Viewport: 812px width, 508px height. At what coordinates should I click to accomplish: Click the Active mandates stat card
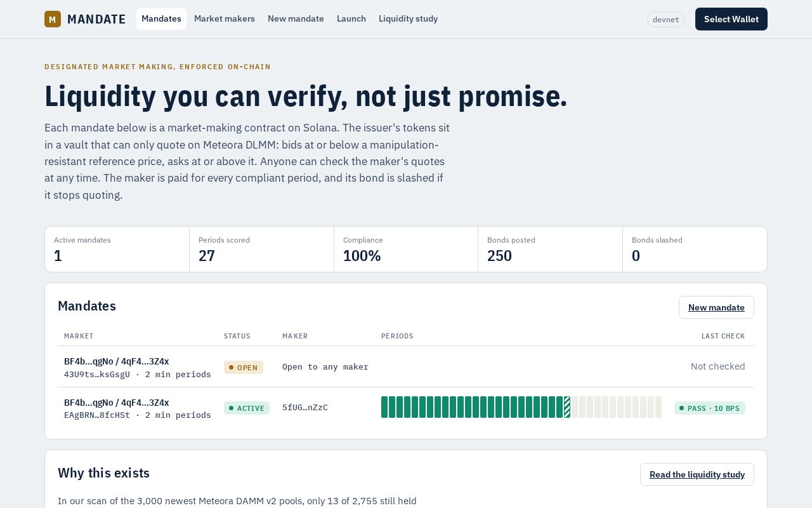pyautogui.click(x=117, y=249)
